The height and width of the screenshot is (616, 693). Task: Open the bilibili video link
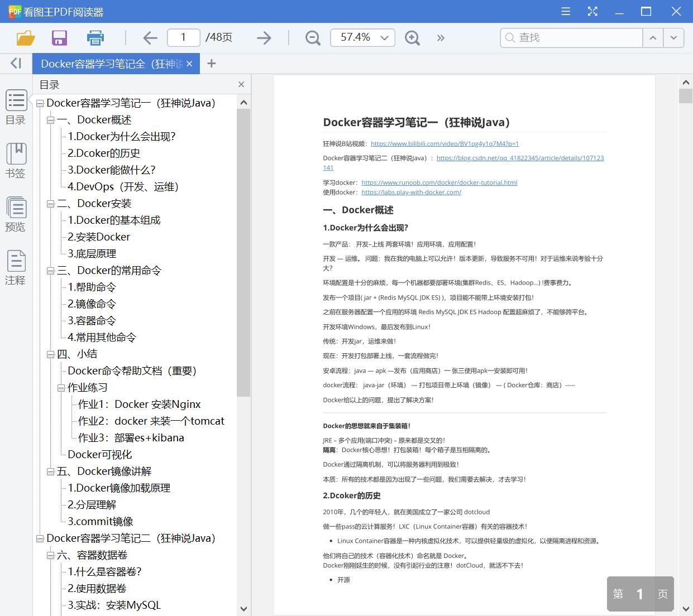point(445,143)
